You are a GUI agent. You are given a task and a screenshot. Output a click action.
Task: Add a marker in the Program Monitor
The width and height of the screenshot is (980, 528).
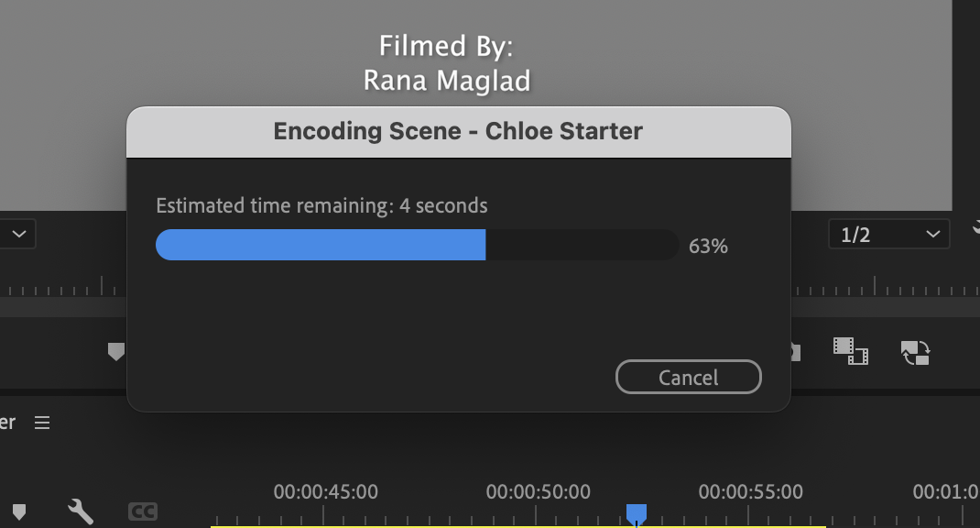click(x=116, y=352)
